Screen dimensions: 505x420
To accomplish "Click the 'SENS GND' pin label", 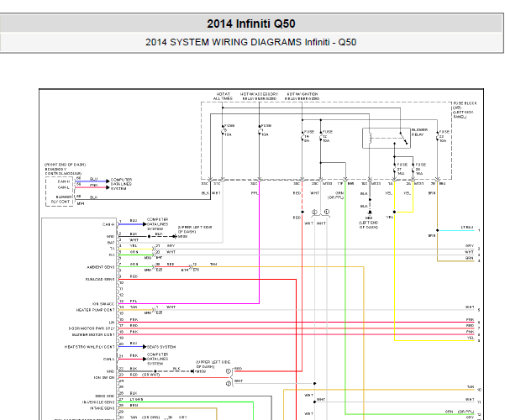I will [x=105, y=396].
